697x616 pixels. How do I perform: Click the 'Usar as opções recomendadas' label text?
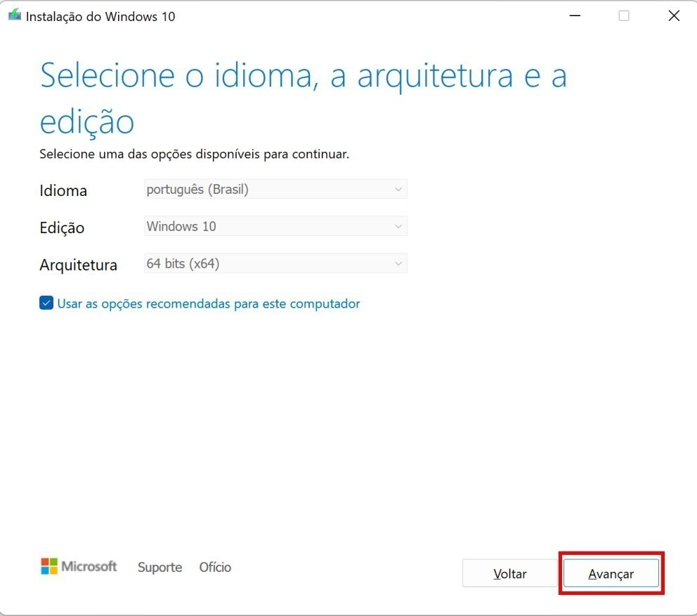pyautogui.click(x=208, y=303)
